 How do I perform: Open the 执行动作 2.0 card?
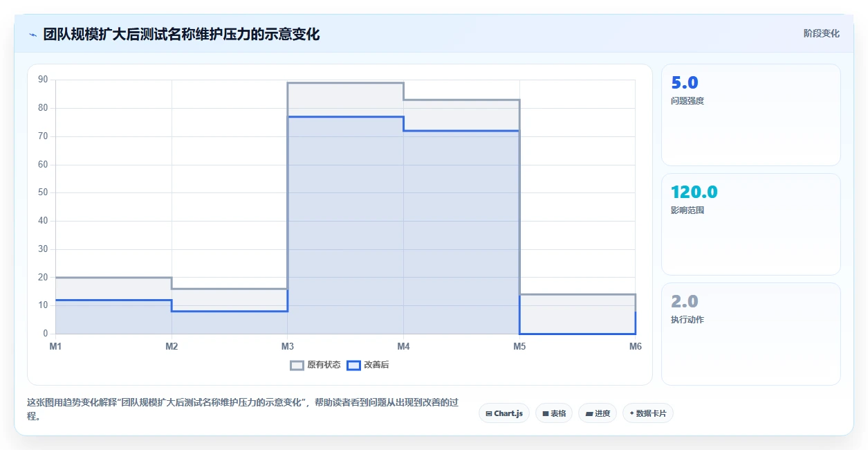point(751,334)
